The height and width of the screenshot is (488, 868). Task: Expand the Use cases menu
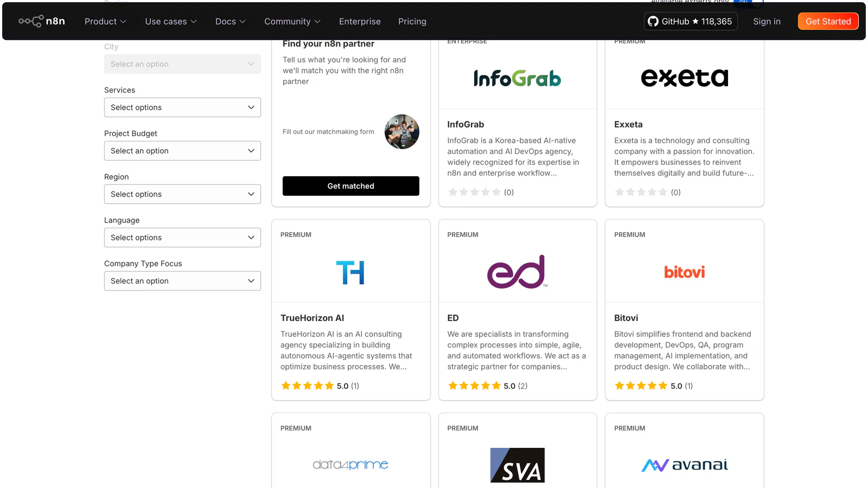click(x=171, y=21)
